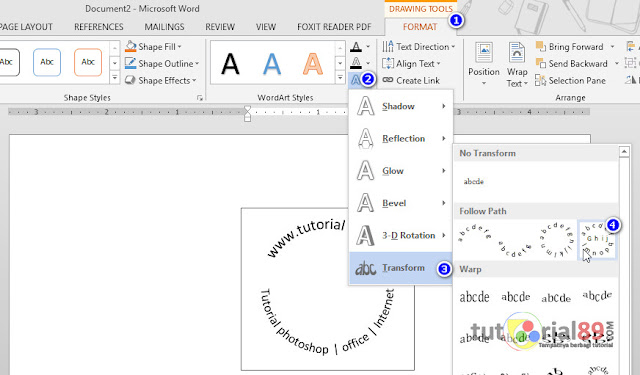Click the Shape Effects icon
This screenshot has width=640, height=375.
[x=131, y=80]
